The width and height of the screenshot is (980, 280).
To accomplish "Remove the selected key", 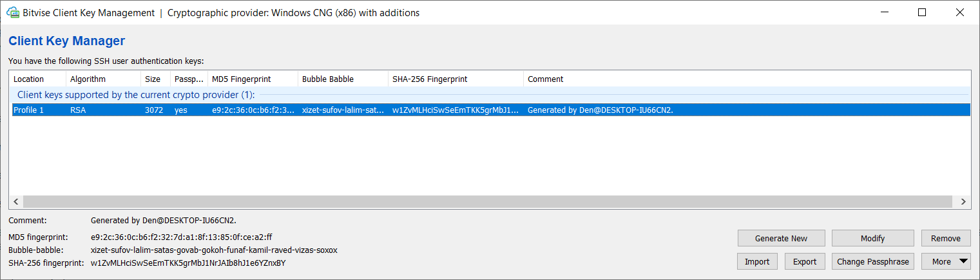I will pyautogui.click(x=945, y=238).
